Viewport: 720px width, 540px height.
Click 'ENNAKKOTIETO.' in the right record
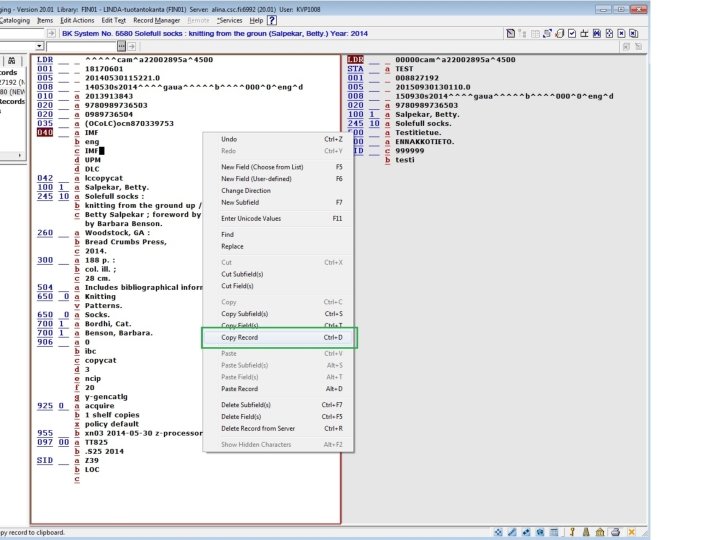425,142
